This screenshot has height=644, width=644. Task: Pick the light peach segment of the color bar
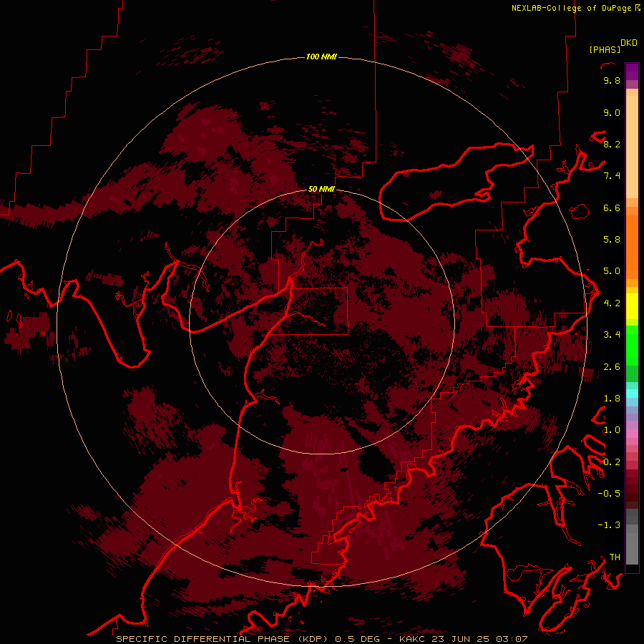tap(632, 147)
